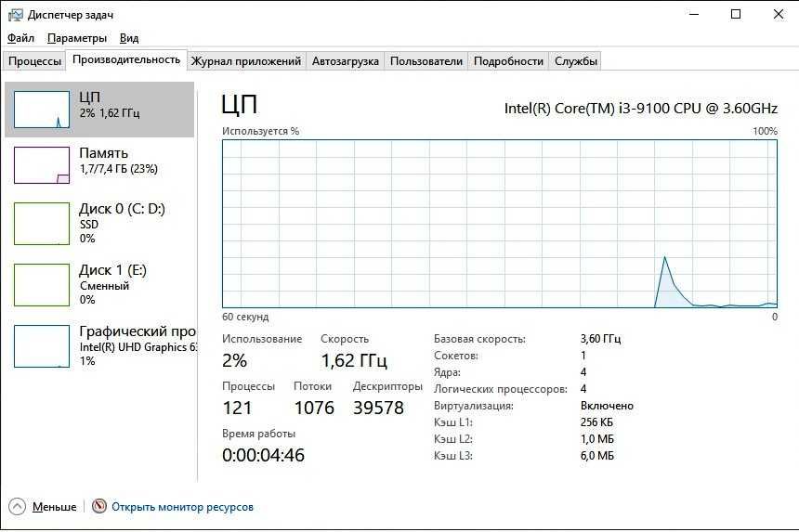Minimize the Task Manager window
The image size is (799, 532).
pyautogui.click(x=694, y=14)
